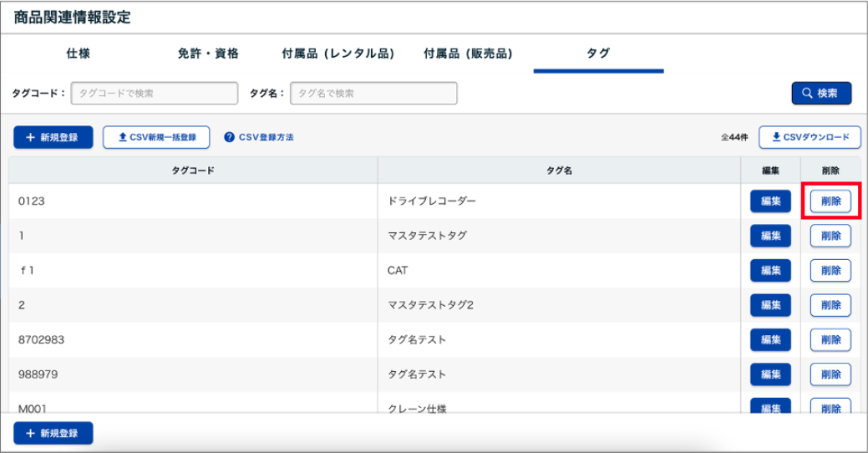This screenshot has width=868, height=453.
Task: Select the タグ tab
Action: 598,53
